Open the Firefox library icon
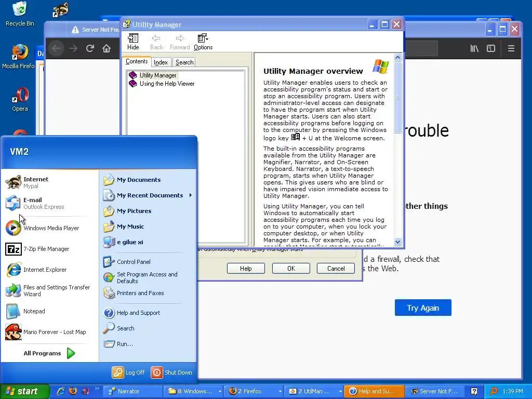Viewport: 532px width, 399px height. coord(474,48)
